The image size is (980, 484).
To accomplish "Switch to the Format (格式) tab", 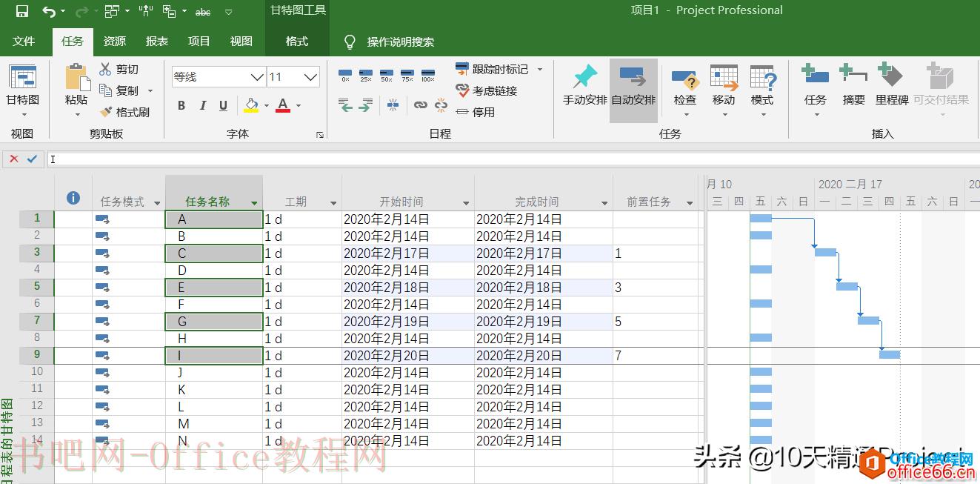I will pyautogui.click(x=297, y=42).
